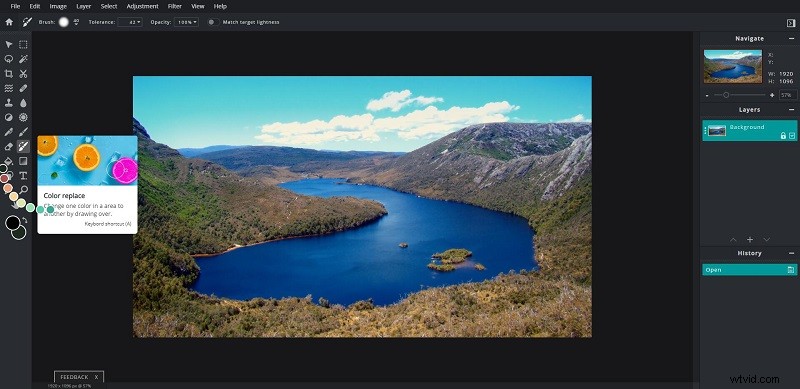Open the Tolerance dropdown
800x389 pixels.
coord(130,22)
